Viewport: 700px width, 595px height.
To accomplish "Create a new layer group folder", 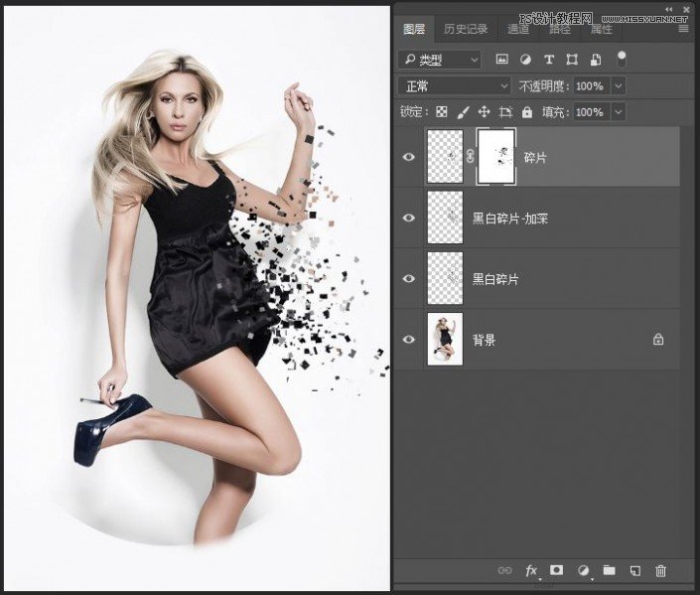I will (x=609, y=570).
